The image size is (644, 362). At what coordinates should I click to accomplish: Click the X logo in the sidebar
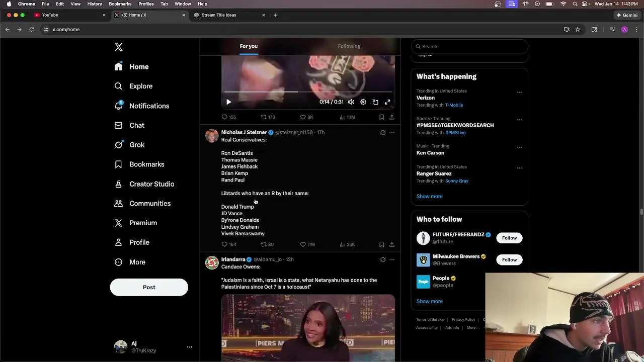click(x=119, y=47)
